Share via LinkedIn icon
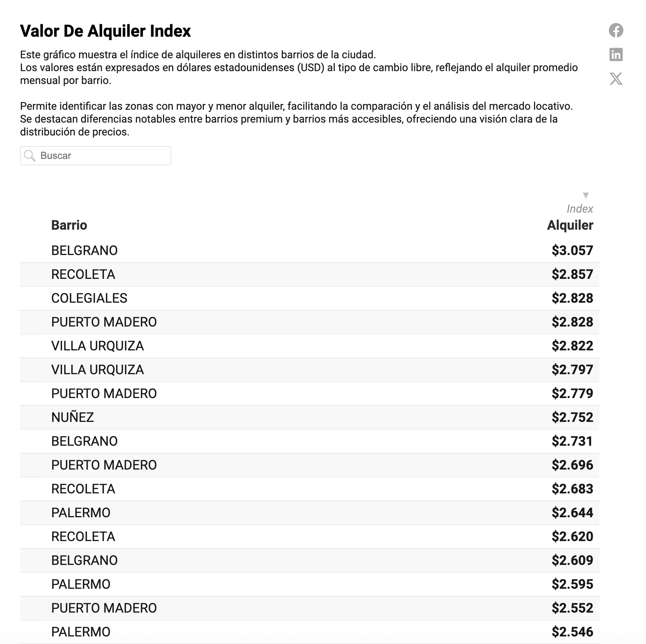The image size is (646, 644). tap(616, 55)
